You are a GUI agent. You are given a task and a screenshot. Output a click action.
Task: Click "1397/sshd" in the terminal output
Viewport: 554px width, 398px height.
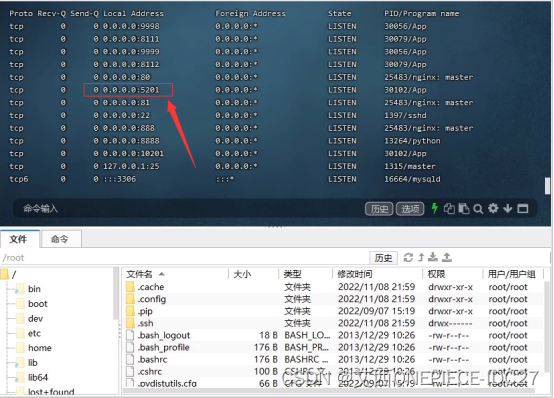405,115
